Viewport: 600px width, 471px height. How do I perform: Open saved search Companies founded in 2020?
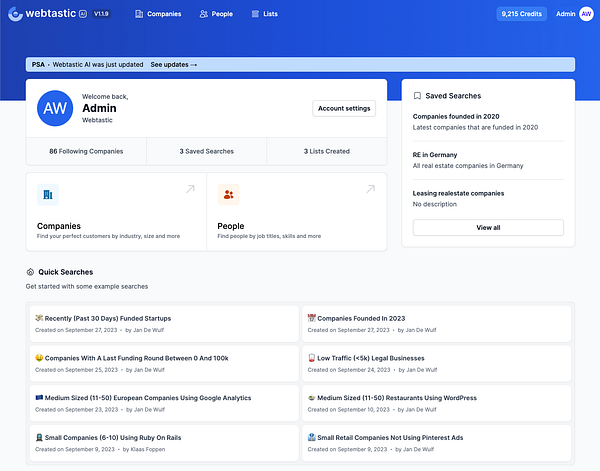pos(488,122)
